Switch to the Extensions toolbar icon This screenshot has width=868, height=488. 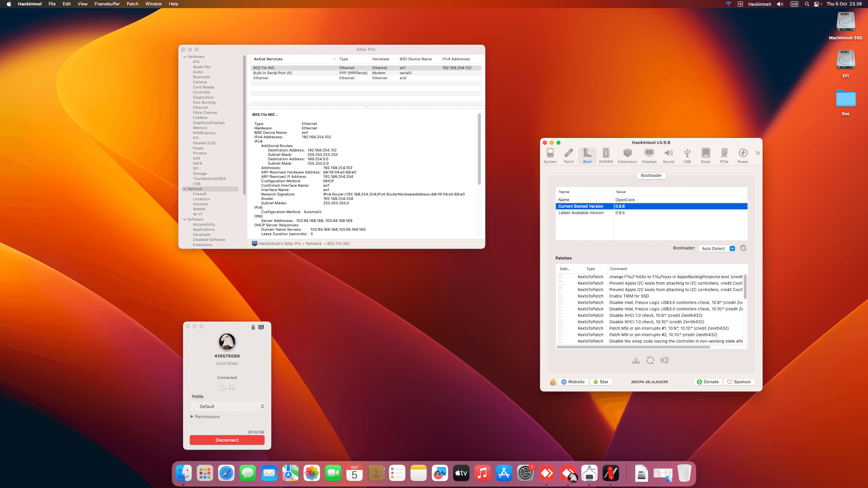(x=627, y=155)
